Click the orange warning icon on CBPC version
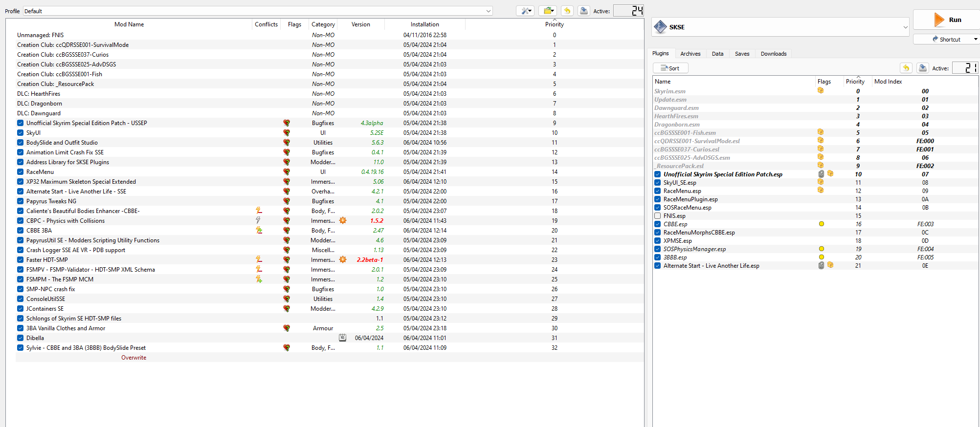 [343, 220]
